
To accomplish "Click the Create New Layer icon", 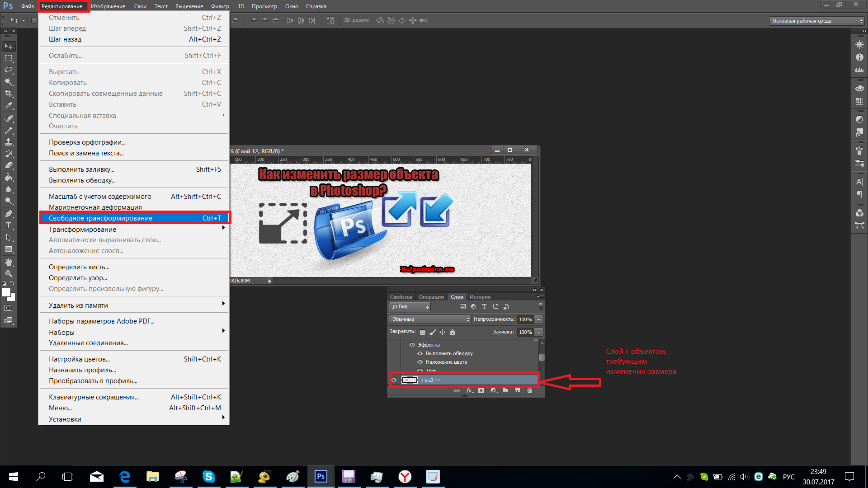I will click(x=517, y=390).
